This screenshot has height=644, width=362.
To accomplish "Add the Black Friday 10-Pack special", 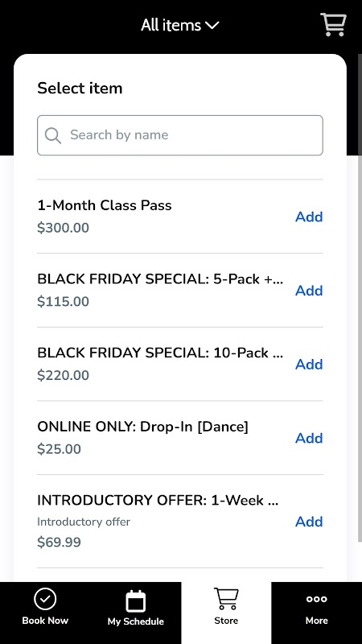I will pyautogui.click(x=309, y=364).
